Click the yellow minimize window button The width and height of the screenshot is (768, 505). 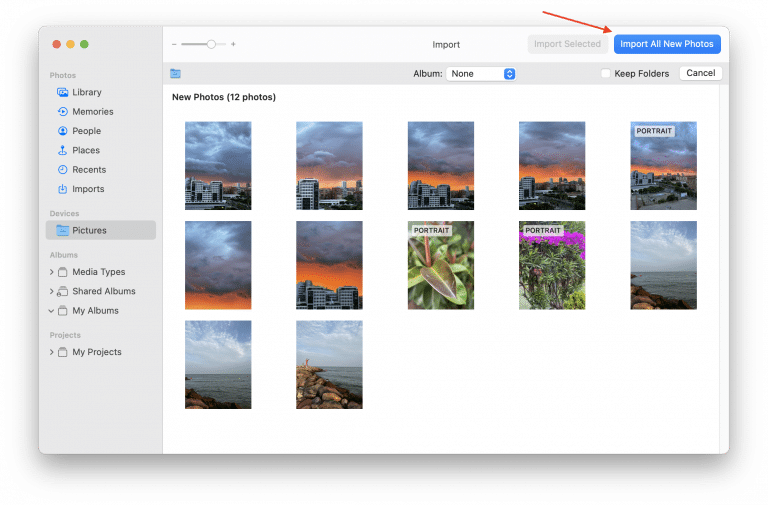pos(71,44)
